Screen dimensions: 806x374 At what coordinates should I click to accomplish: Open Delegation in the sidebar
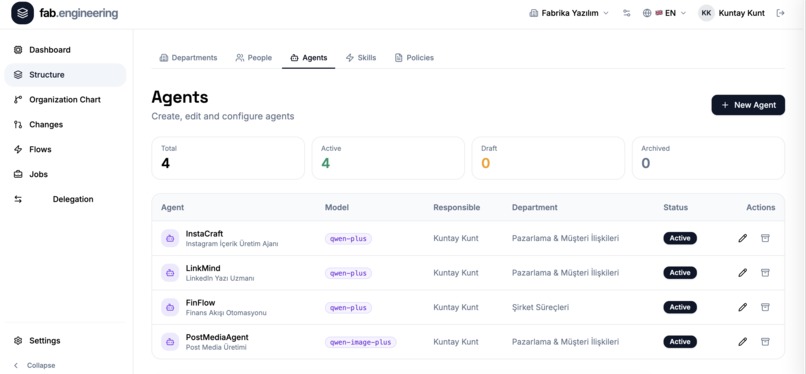[65, 199]
